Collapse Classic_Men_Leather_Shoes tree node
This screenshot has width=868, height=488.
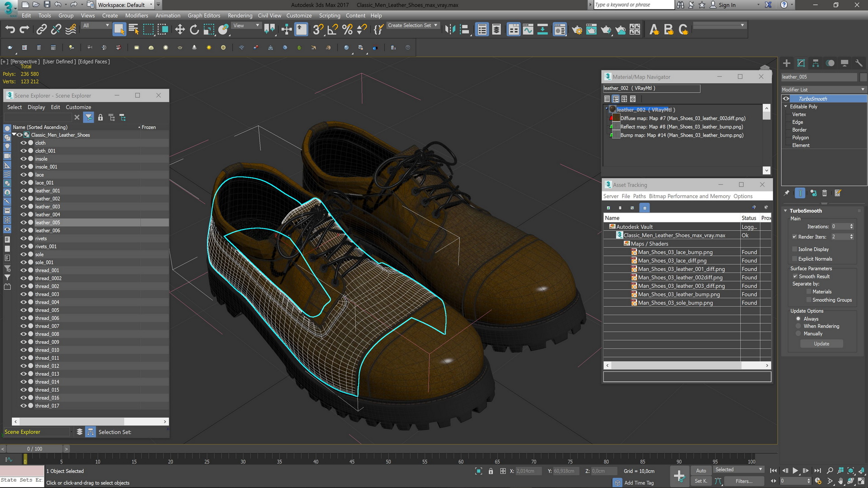(x=14, y=135)
